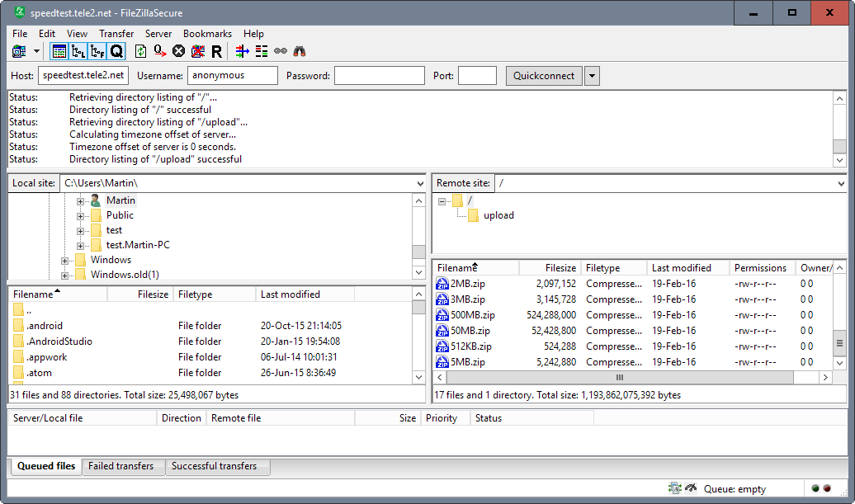
Task: Click the remote file list horizontal scrollbar
Action: 619,377
